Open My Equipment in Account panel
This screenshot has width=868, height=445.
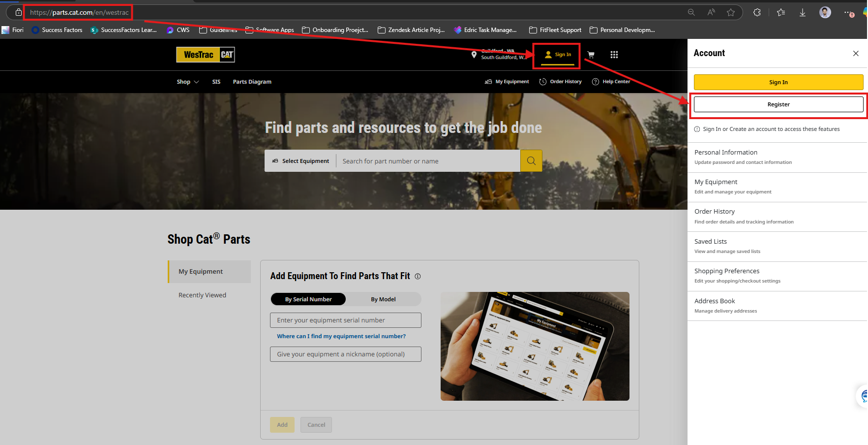pos(777,187)
